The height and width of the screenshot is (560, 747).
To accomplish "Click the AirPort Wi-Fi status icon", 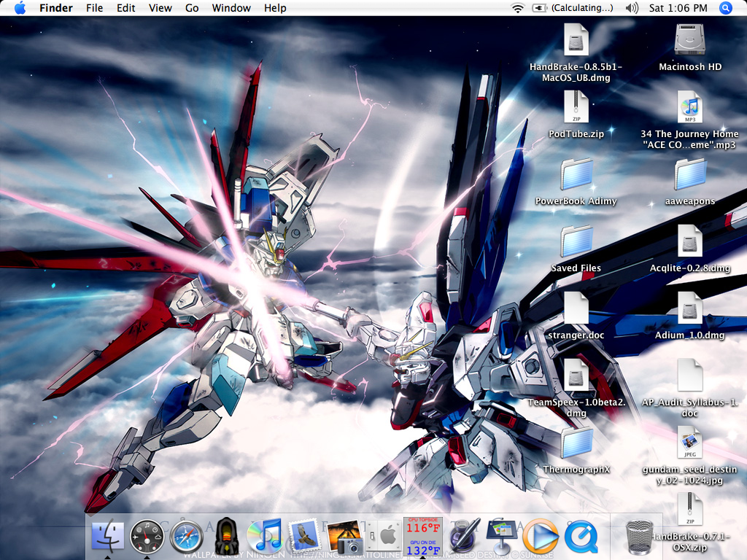I will pos(517,7).
